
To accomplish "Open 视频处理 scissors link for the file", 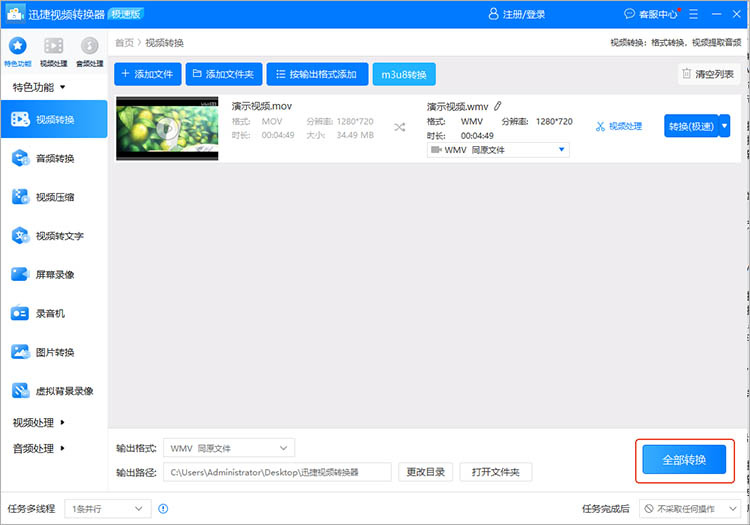I will tap(619, 126).
